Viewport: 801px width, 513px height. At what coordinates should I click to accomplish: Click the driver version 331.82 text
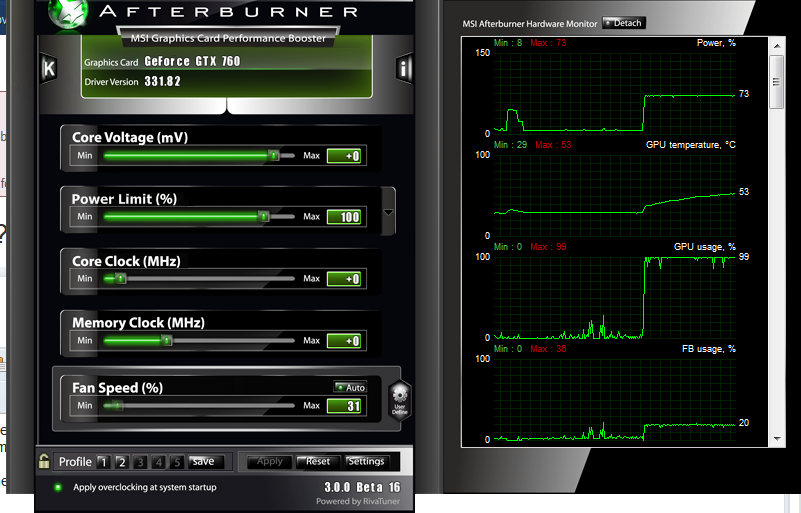point(162,81)
